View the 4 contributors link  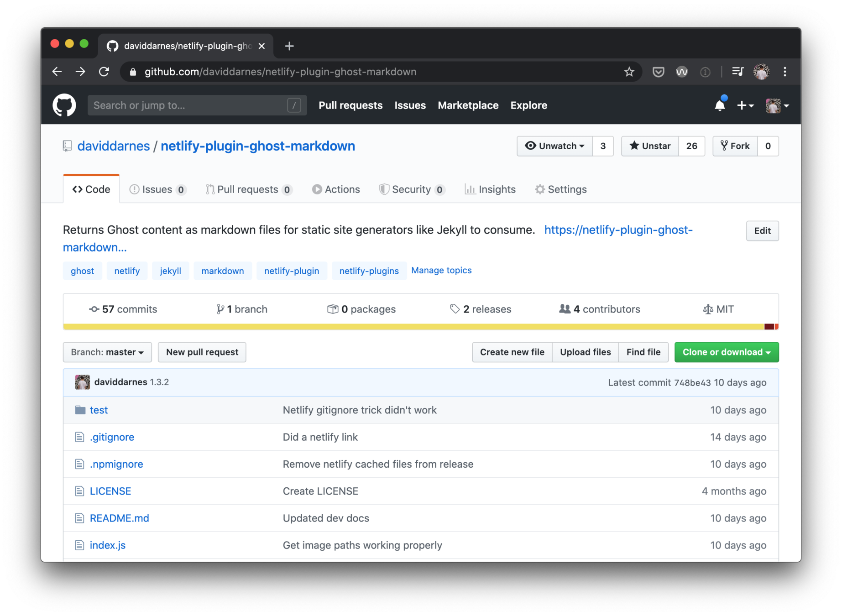pos(600,309)
